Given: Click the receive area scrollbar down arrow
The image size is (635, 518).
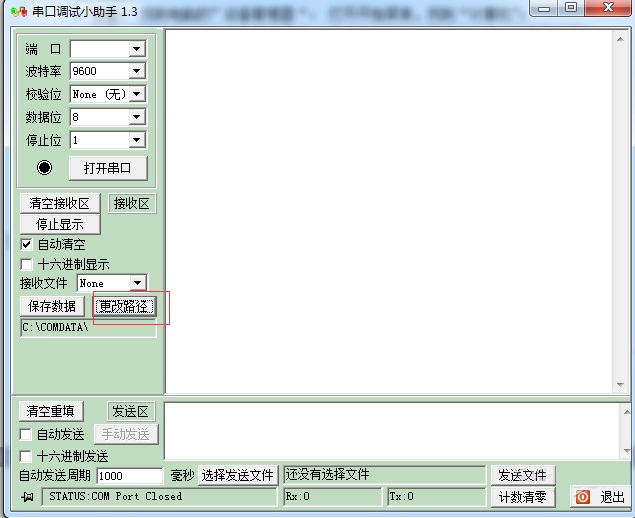Looking at the screenshot, I should (620, 385).
